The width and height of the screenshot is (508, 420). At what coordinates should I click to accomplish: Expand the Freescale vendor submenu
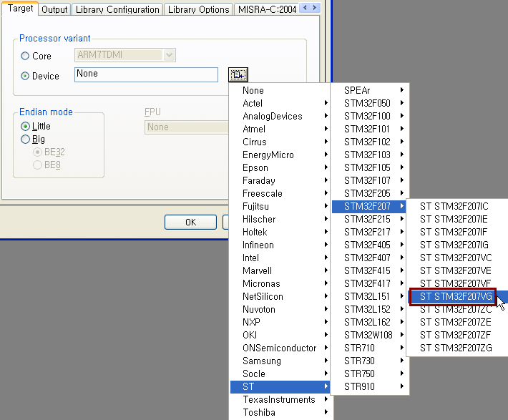[280, 193]
